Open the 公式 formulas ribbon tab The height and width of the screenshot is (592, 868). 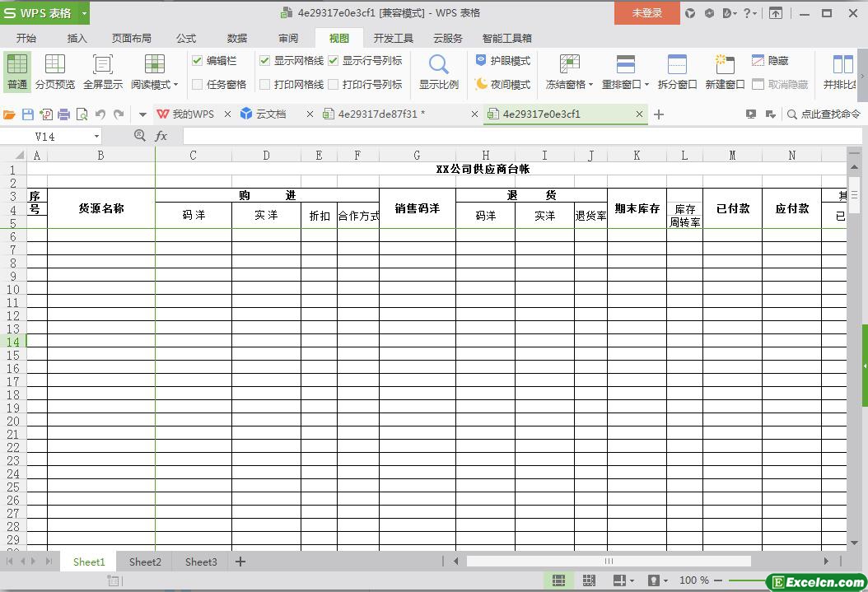pyautogui.click(x=186, y=38)
